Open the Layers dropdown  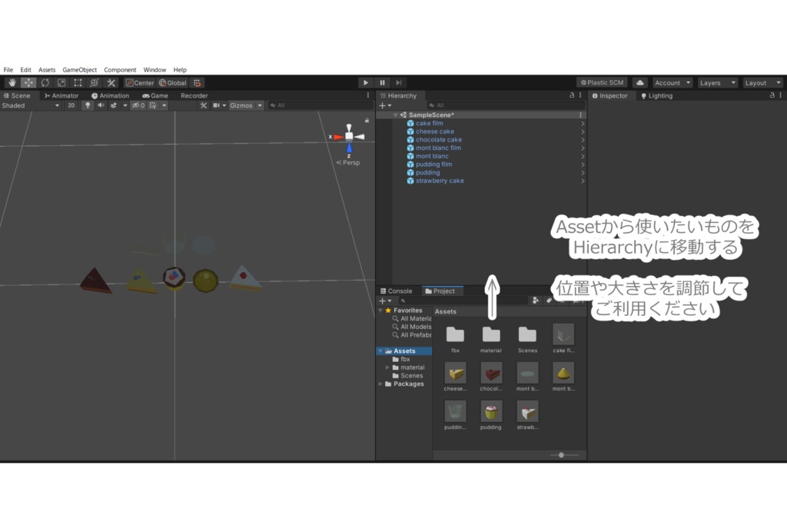(x=717, y=83)
